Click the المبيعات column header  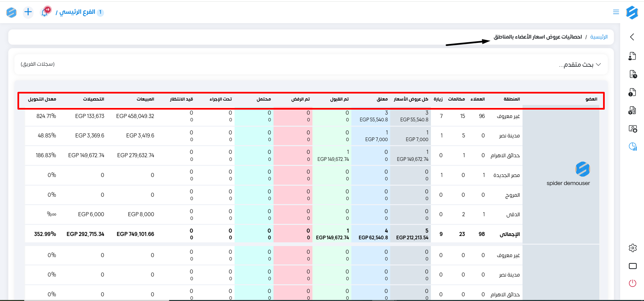point(145,99)
